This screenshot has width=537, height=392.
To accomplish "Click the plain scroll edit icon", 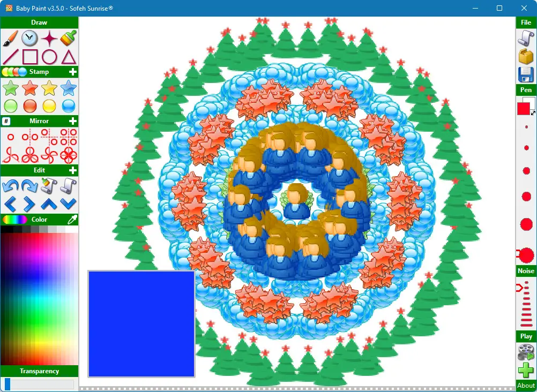I will (69, 186).
